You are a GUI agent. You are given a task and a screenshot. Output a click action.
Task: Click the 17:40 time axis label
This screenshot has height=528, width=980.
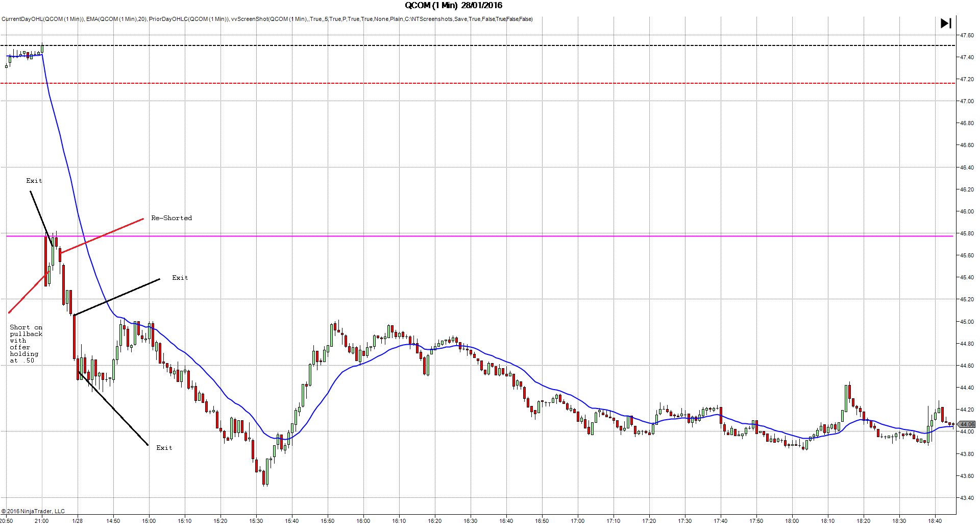pos(721,521)
